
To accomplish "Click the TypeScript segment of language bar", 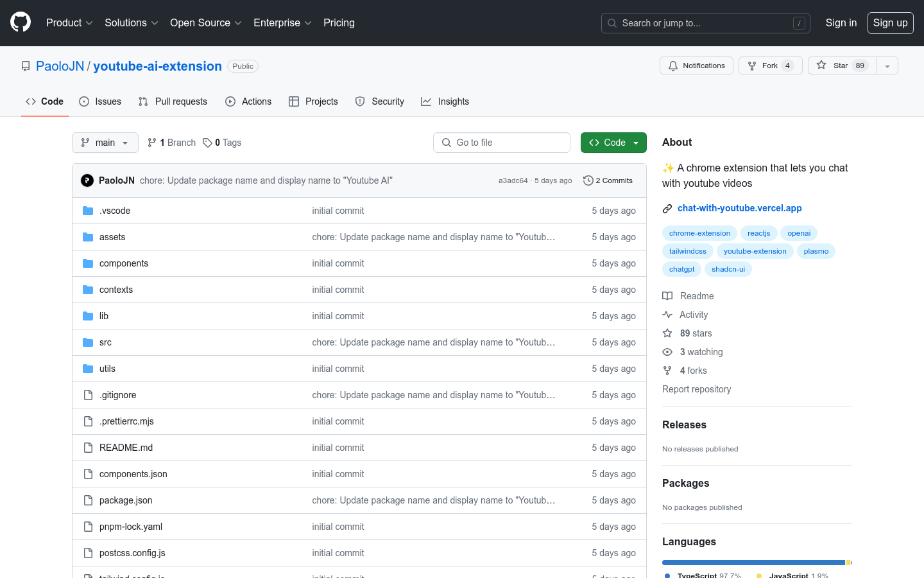I will [x=753, y=563].
